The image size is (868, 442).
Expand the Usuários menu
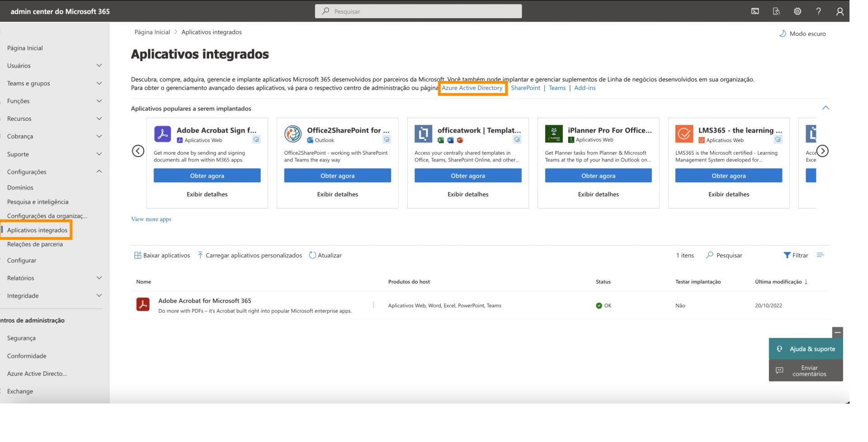(x=99, y=66)
